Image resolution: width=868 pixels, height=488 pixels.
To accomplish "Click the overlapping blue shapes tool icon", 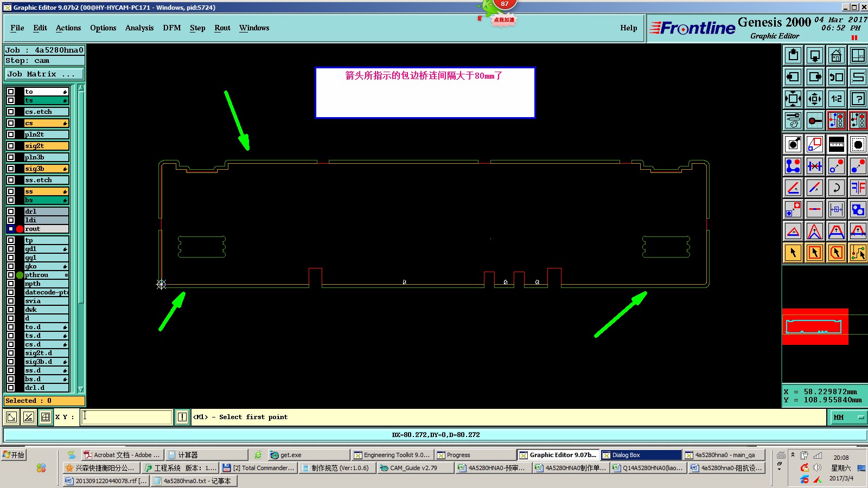I will coord(858,209).
